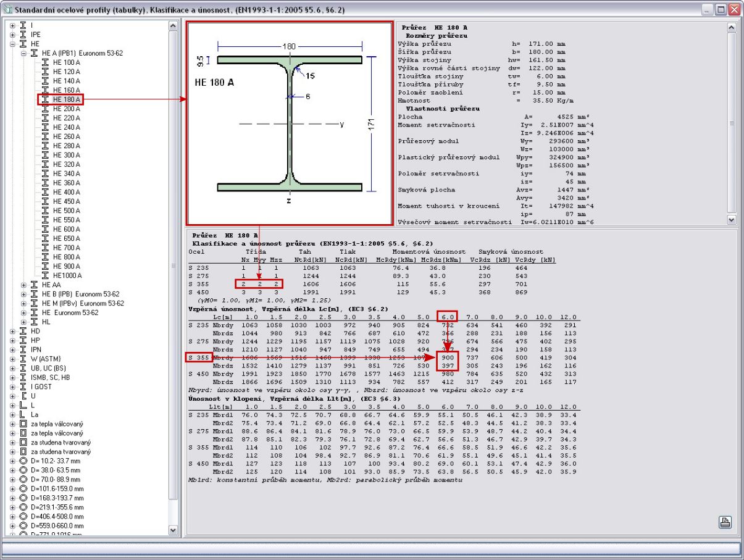This screenshot has height=560, width=744.
Task: Select HE 140 A in the tree
Action: (66, 81)
